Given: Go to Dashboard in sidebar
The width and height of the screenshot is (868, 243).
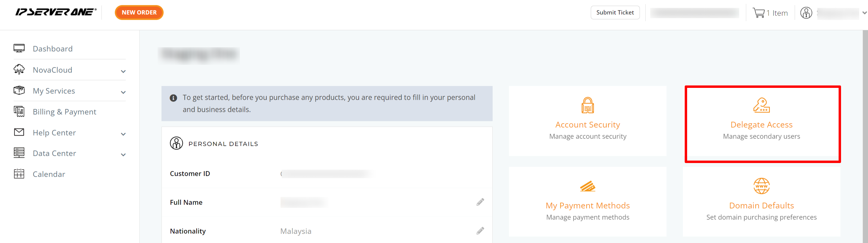Looking at the screenshot, I should (53, 49).
